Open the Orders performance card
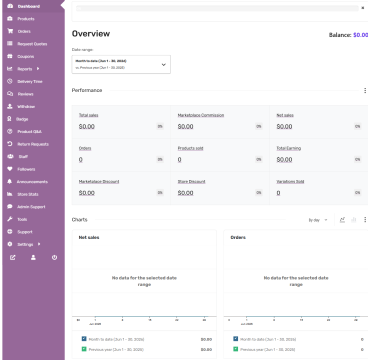Viewport: 368px width, 360px height. (x=121, y=155)
